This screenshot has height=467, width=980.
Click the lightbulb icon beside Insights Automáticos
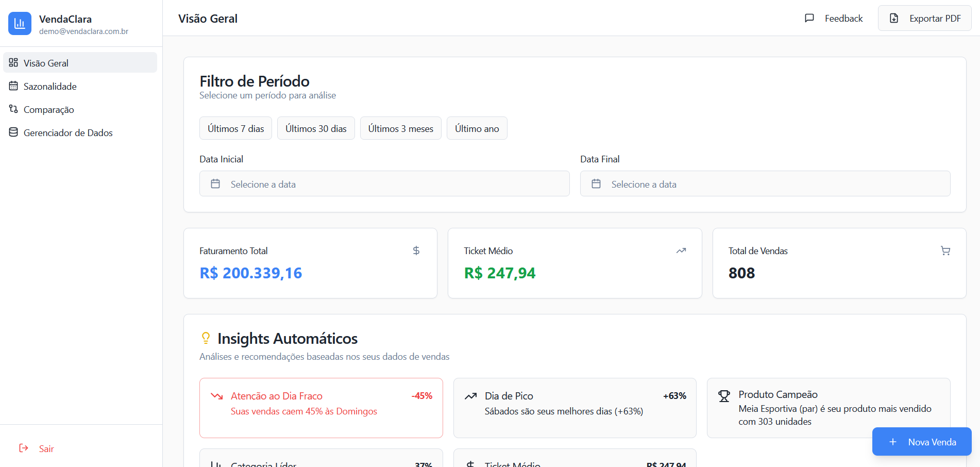pyautogui.click(x=206, y=338)
